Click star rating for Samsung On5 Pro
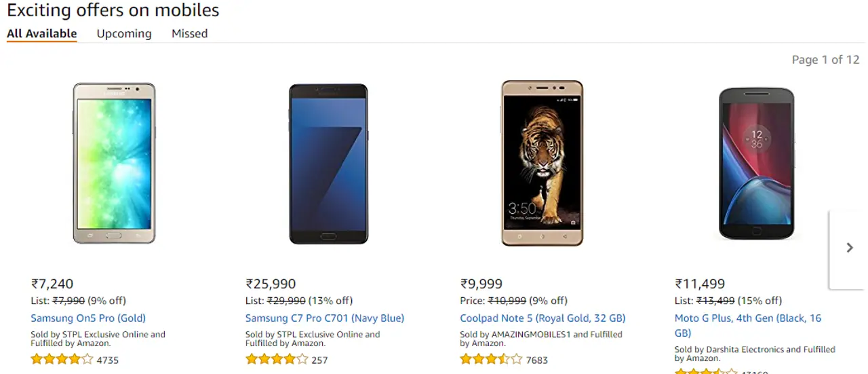The image size is (868, 374). (62, 360)
